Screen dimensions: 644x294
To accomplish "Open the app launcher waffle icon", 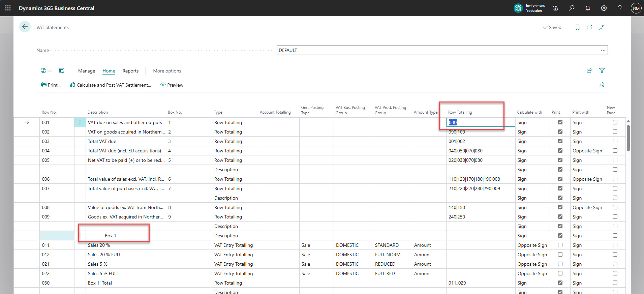I will [x=8, y=8].
